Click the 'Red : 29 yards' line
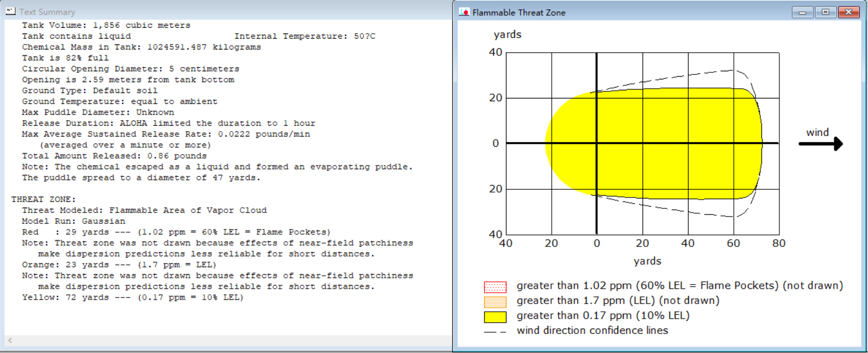 pos(176,232)
